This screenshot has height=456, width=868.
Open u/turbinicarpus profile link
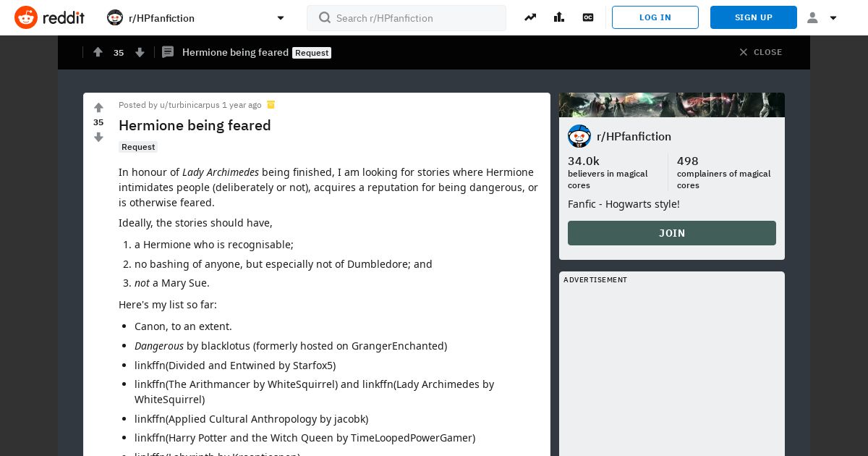pyautogui.click(x=190, y=105)
